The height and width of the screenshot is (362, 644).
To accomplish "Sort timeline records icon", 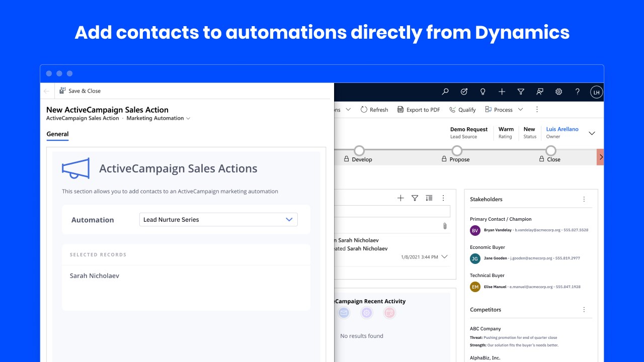I will pos(429,198).
